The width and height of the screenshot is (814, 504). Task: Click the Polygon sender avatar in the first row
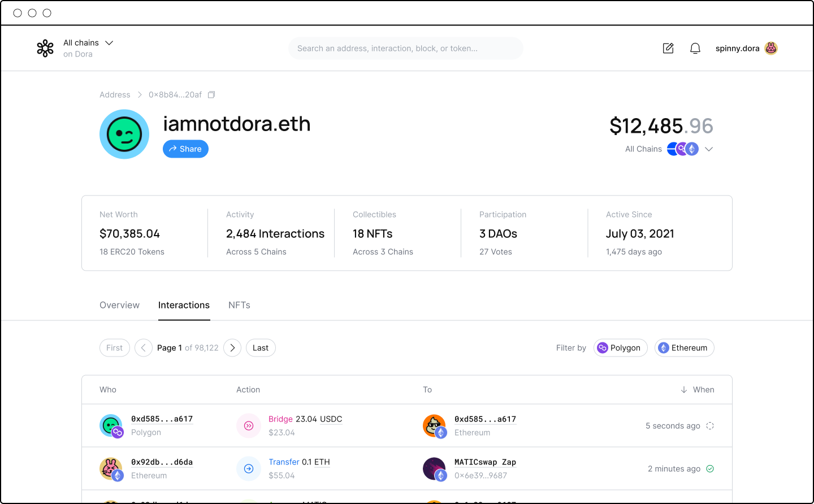point(111,426)
